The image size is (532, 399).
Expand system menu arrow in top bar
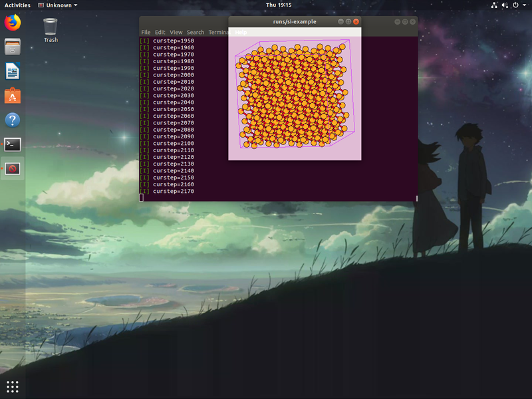click(524, 5)
